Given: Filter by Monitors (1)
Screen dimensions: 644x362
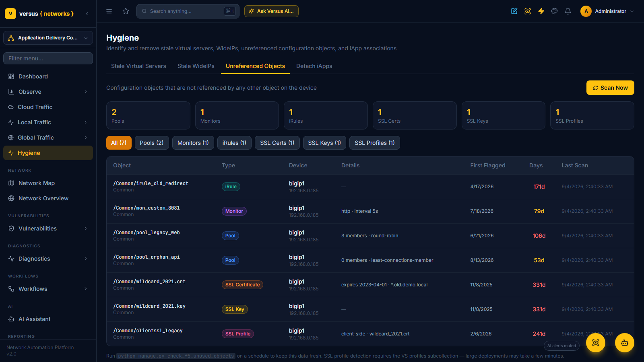Looking at the screenshot, I should (193, 143).
